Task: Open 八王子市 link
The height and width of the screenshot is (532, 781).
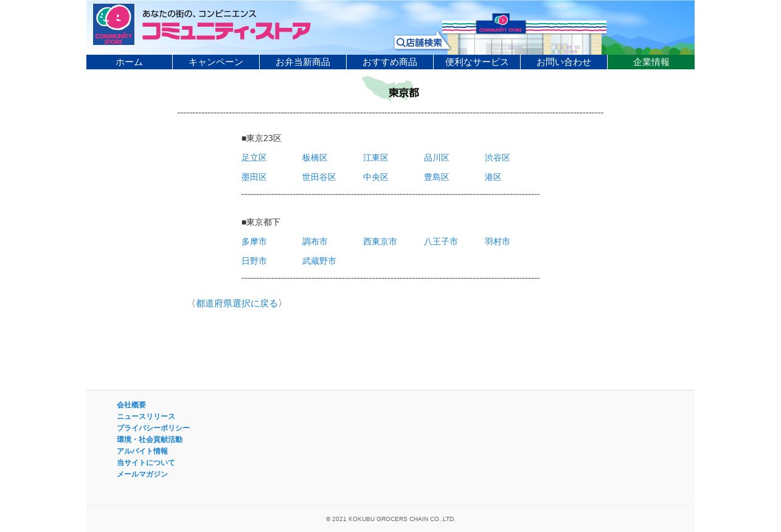Action: (441, 241)
